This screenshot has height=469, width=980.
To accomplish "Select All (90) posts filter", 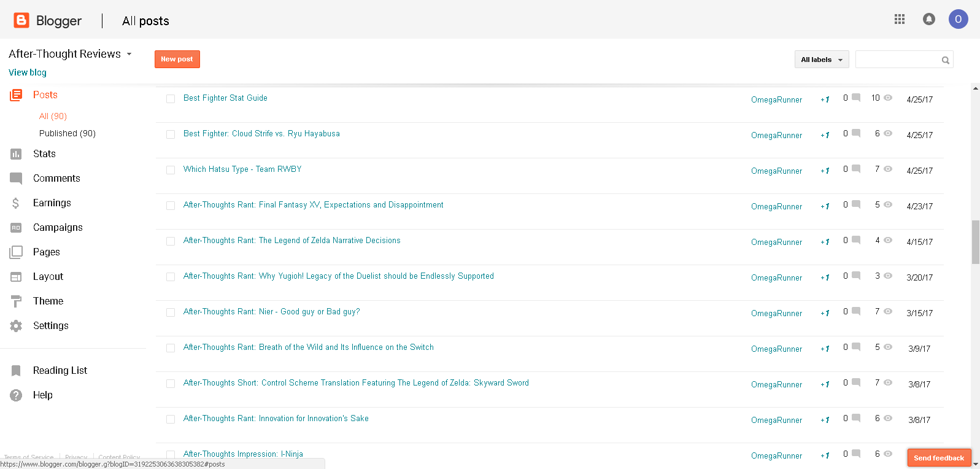I will tap(53, 116).
